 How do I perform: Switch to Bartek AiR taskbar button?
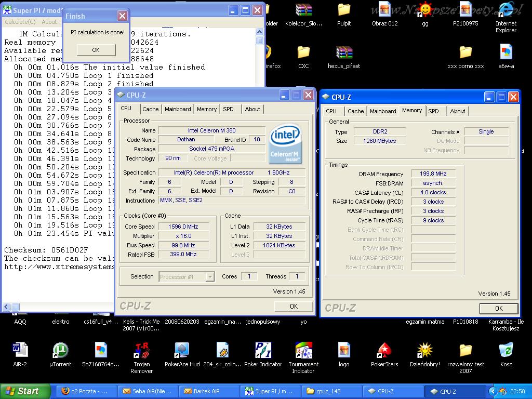tap(209, 391)
